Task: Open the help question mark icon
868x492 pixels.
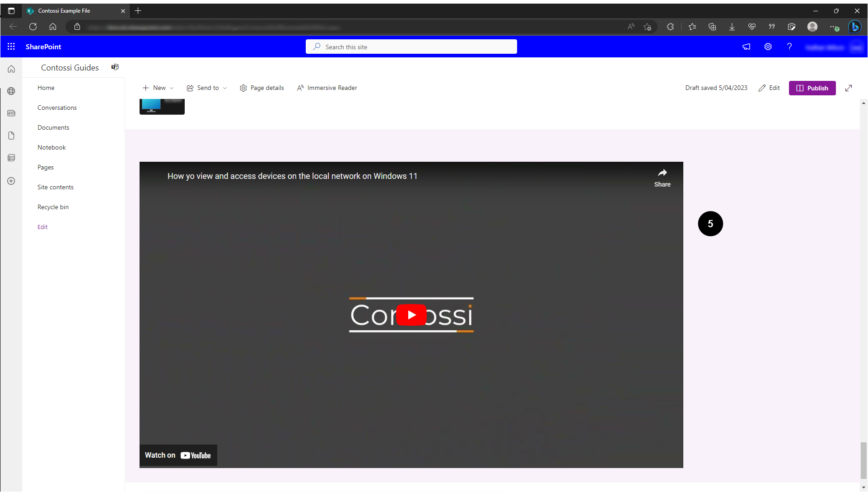Action: [789, 47]
